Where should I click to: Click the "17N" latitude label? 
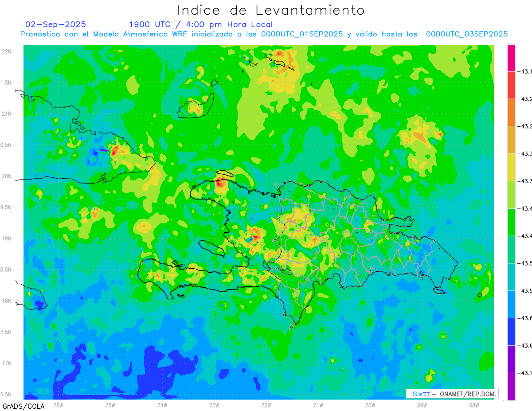coord(8,363)
